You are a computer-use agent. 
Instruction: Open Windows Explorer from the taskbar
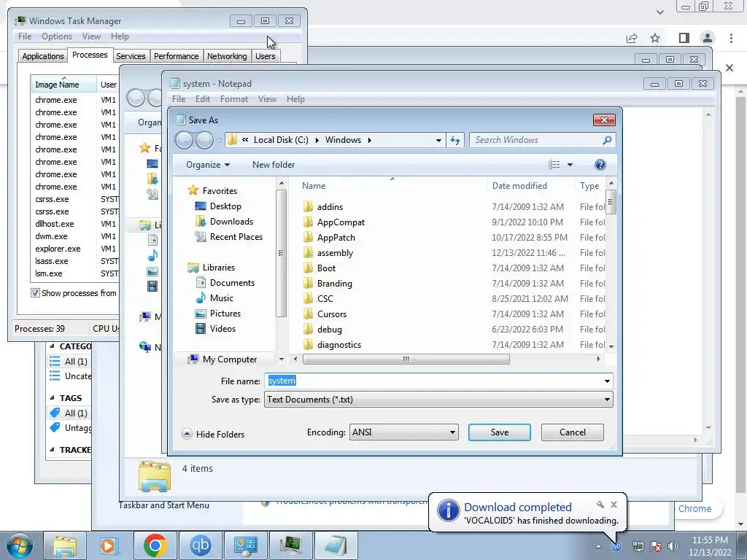(64, 545)
